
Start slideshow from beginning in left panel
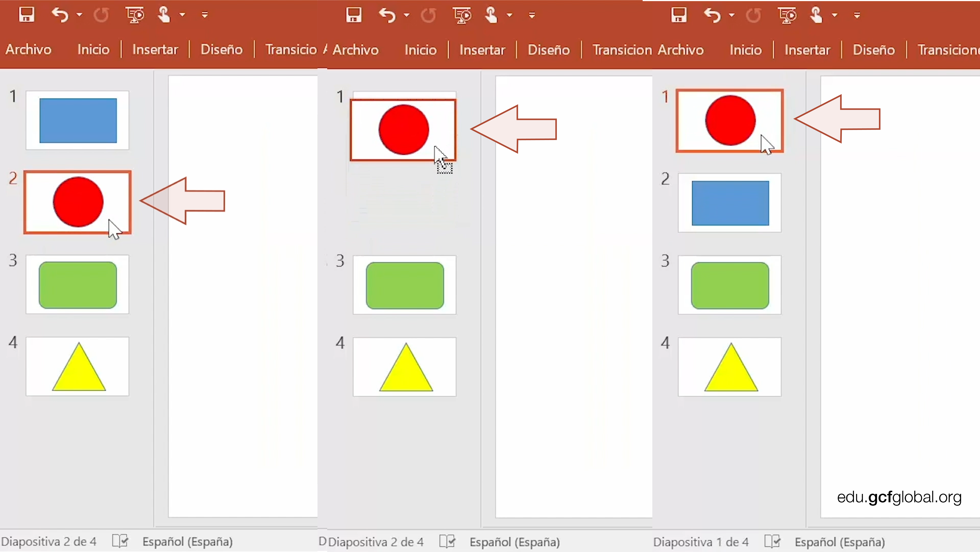point(135,15)
